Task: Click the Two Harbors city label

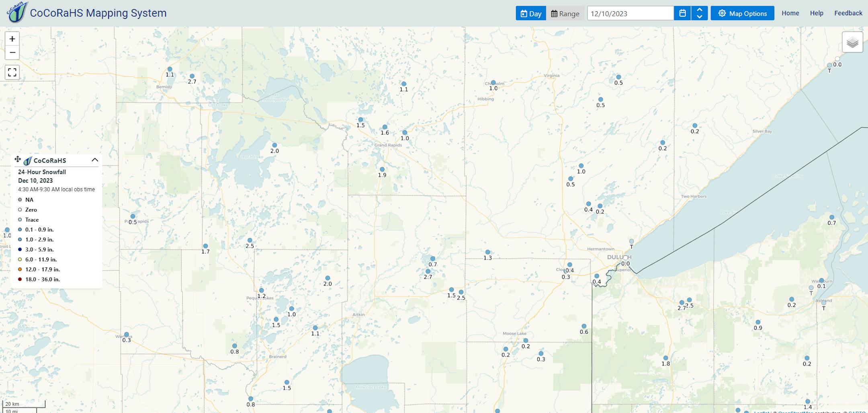Action: (694, 196)
